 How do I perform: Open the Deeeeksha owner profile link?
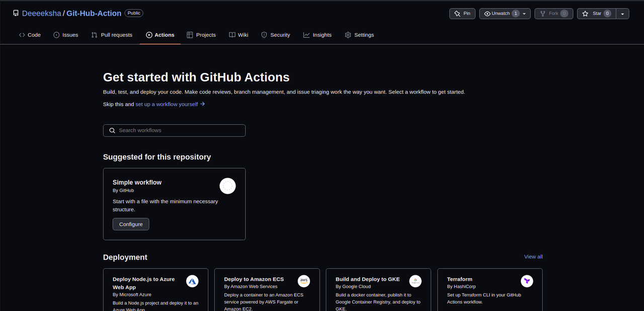coord(41,14)
